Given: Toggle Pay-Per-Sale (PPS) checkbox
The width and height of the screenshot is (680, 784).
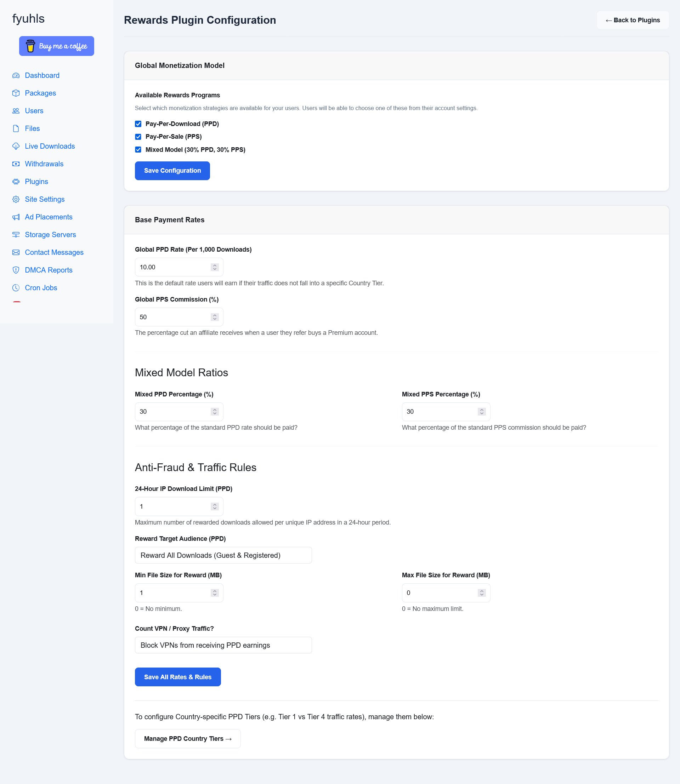Looking at the screenshot, I should (x=138, y=137).
